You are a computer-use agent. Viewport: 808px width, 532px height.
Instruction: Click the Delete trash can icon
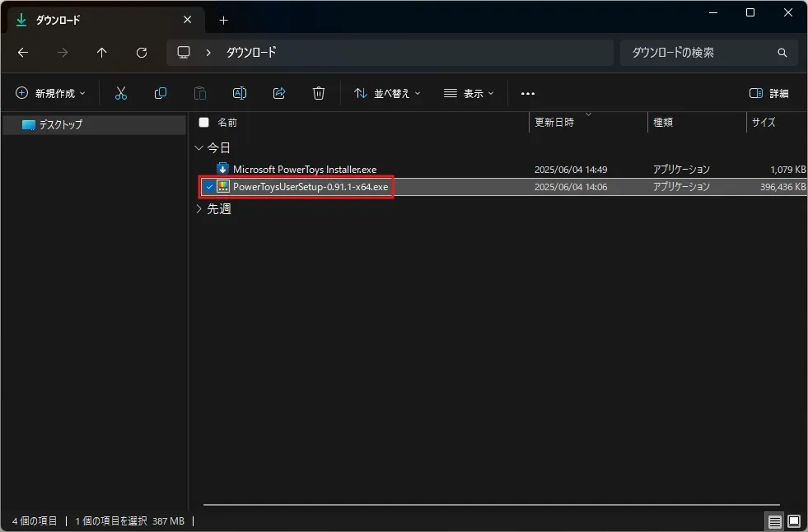tap(319, 93)
